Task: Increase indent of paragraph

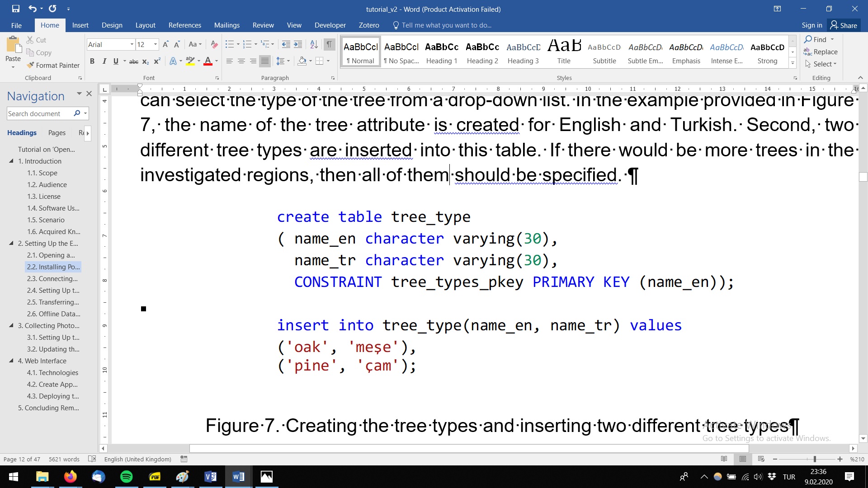Action: click(298, 44)
